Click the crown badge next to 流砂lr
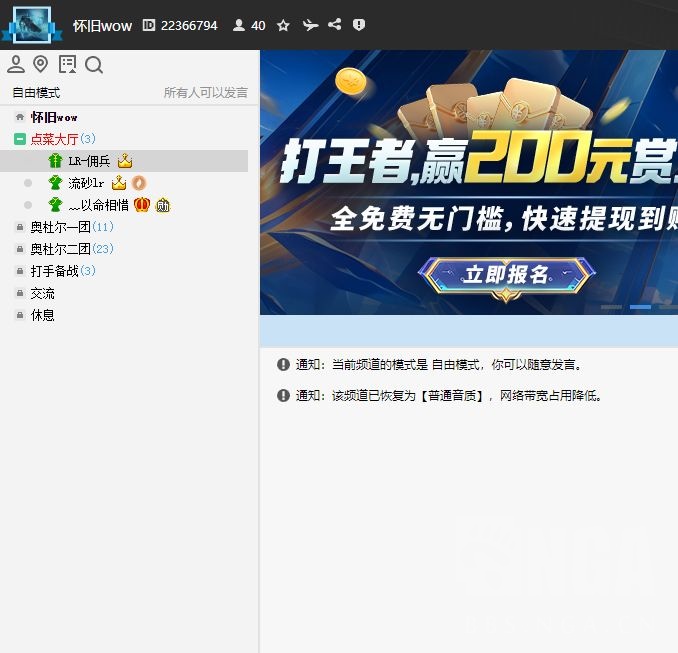The height and width of the screenshot is (653, 678). (119, 183)
